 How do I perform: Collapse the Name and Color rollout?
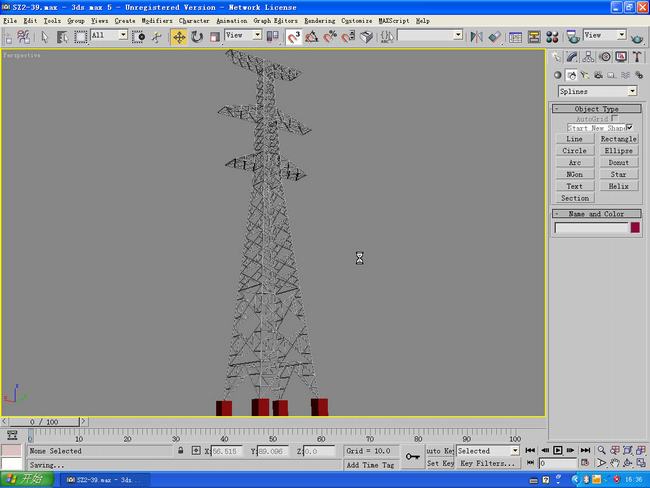[597, 214]
